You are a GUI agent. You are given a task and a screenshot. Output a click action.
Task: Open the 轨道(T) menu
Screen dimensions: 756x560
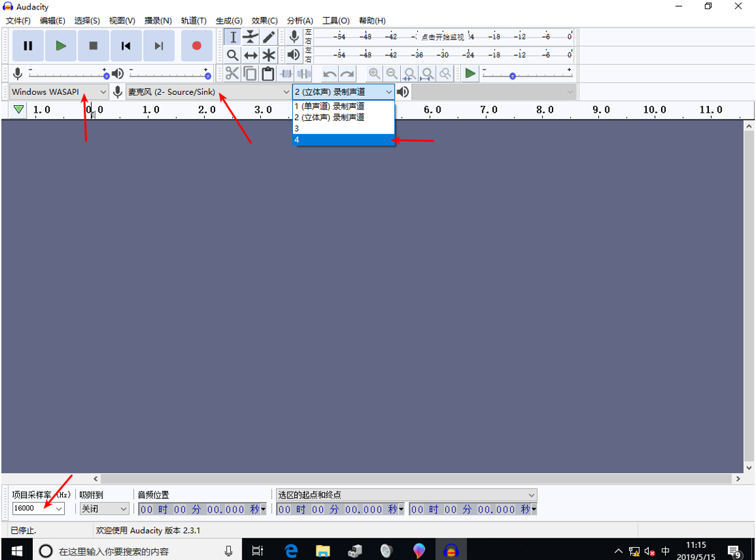click(x=193, y=20)
